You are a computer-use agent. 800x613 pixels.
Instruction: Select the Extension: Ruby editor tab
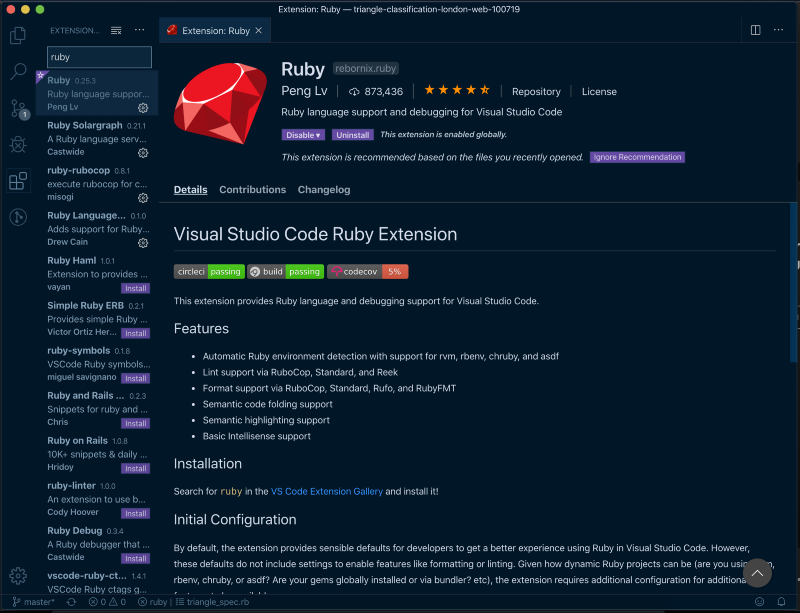tap(215, 31)
